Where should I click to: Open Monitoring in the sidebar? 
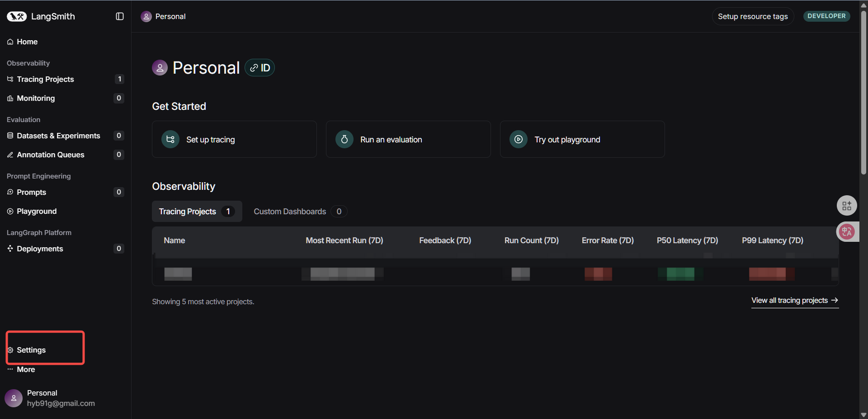pos(66,98)
